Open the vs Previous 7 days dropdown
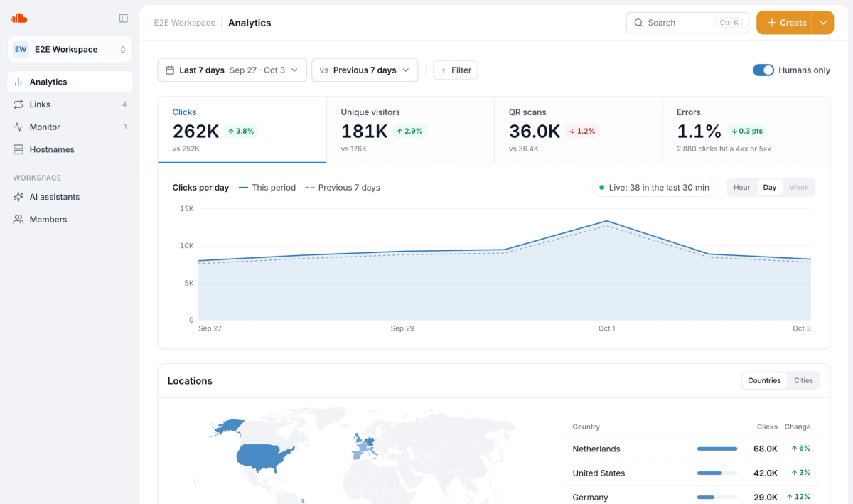Screen dimensions: 853x504 tap(365, 70)
